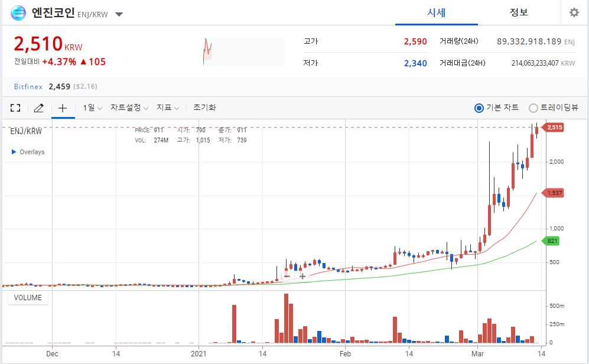Image resolution: width=589 pixels, height=364 pixels.
Task: Click the 2021 date axis label
Action: point(198,354)
